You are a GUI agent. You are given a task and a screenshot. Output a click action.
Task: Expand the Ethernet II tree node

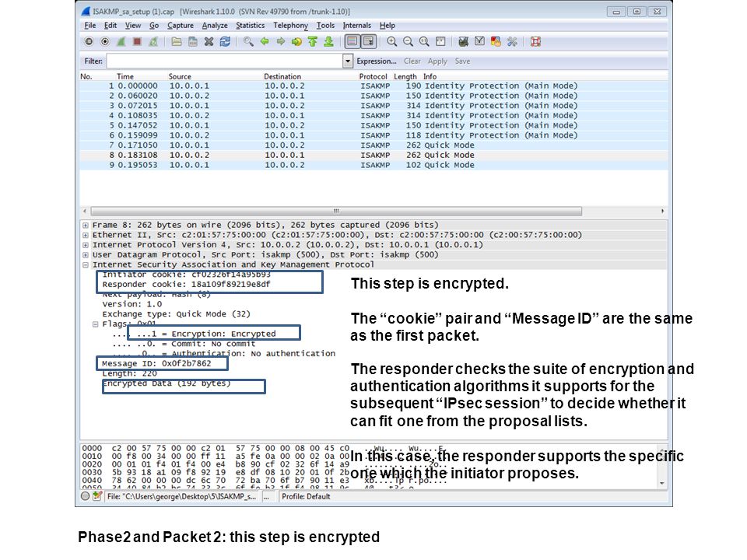point(86,235)
